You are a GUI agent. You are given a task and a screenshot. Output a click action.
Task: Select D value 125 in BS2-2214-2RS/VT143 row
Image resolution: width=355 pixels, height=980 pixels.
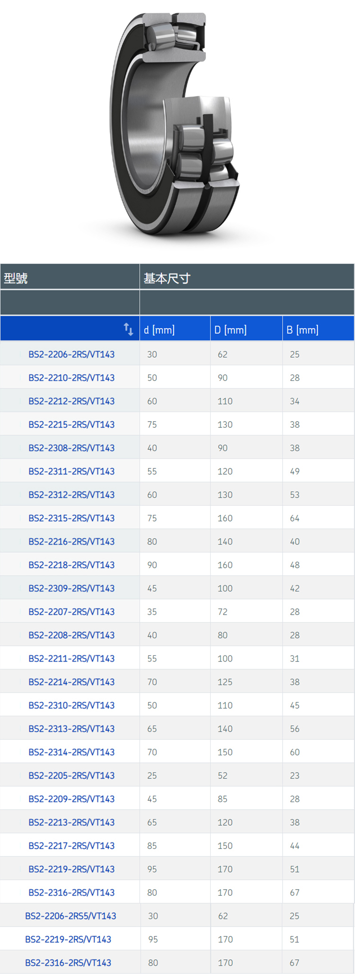(225, 682)
